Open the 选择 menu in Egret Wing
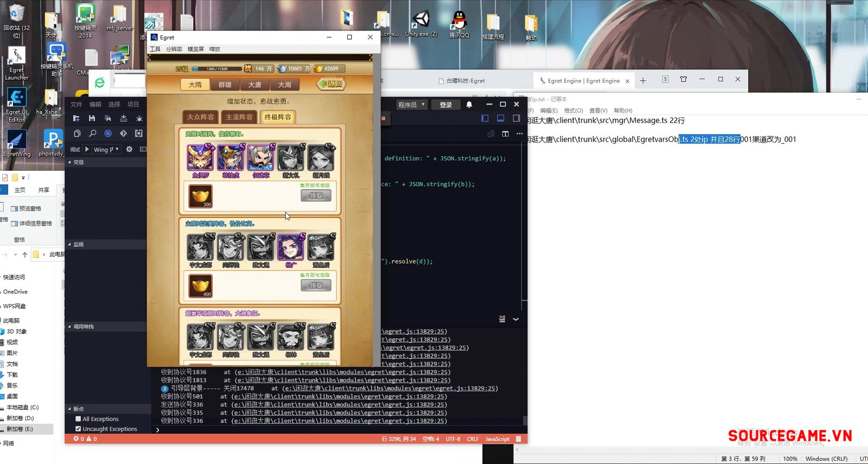868x464 pixels. (x=114, y=105)
